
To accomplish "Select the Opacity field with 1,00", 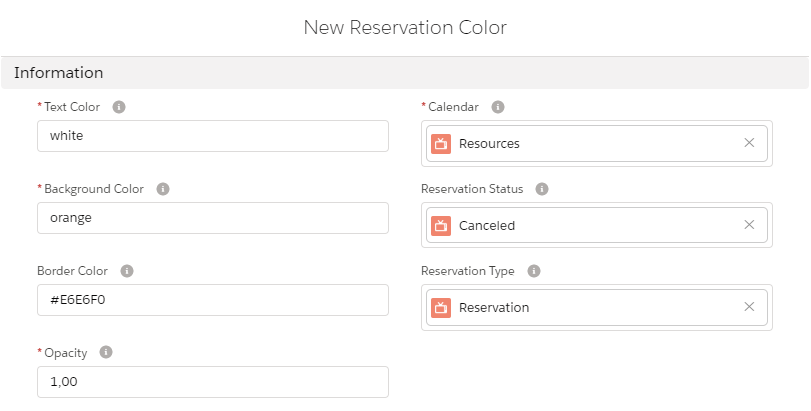I will coord(212,382).
